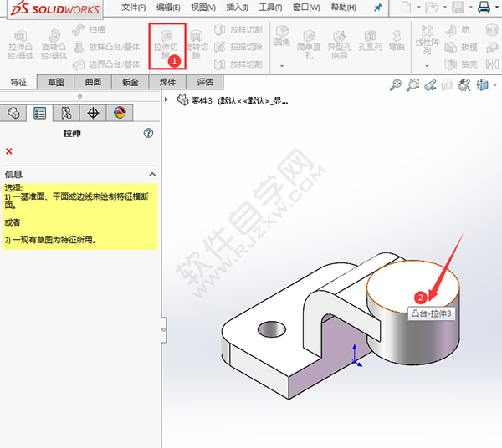Open the PropertyManager panel tab
Screen dimensions: 502x448
[x=39, y=113]
